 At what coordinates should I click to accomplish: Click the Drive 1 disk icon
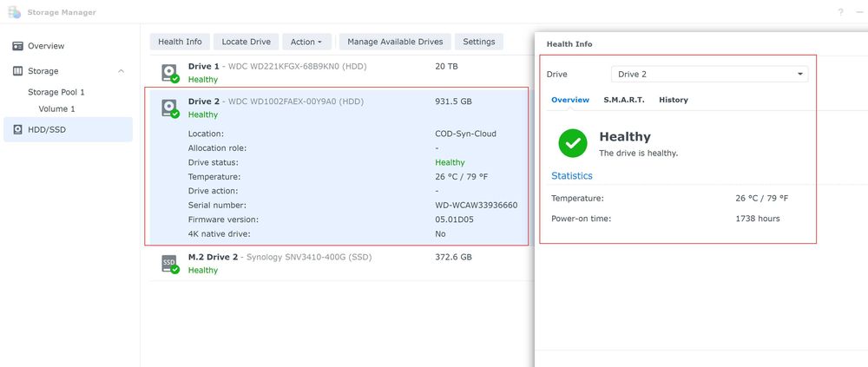(169, 72)
